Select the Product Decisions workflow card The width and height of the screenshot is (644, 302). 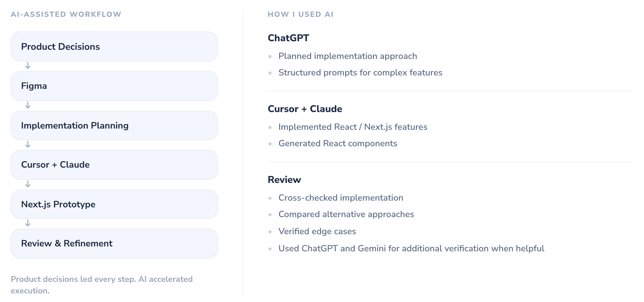point(114,46)
